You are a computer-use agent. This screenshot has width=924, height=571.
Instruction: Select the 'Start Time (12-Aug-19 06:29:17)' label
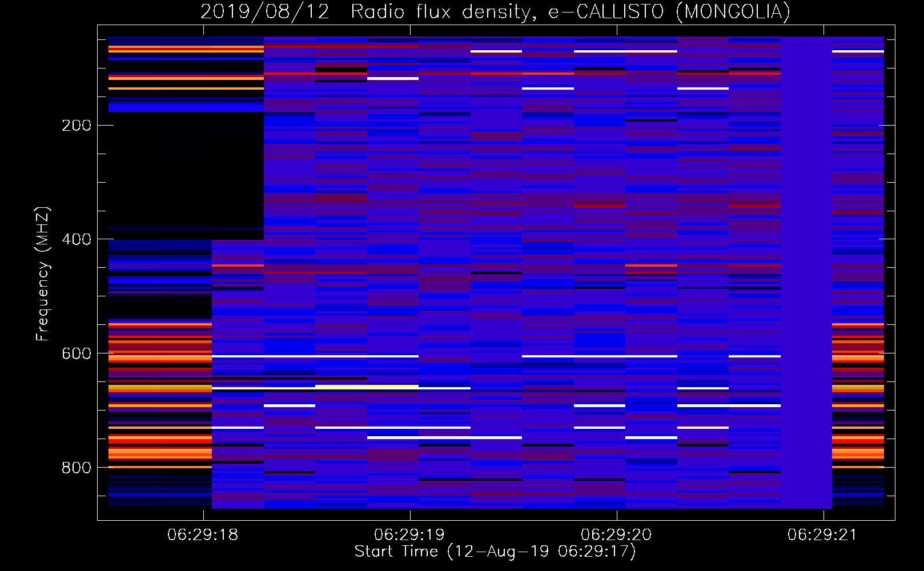point(495,552)
